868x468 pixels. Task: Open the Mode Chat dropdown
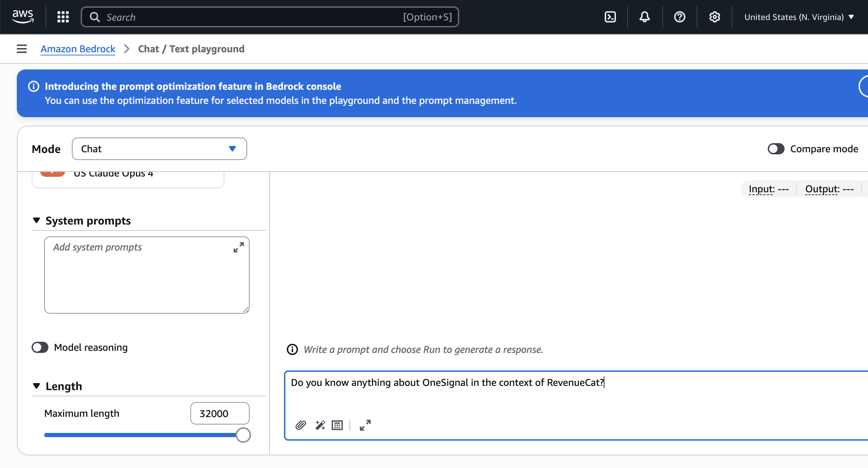pyautogui.click(x=159, y=149)
